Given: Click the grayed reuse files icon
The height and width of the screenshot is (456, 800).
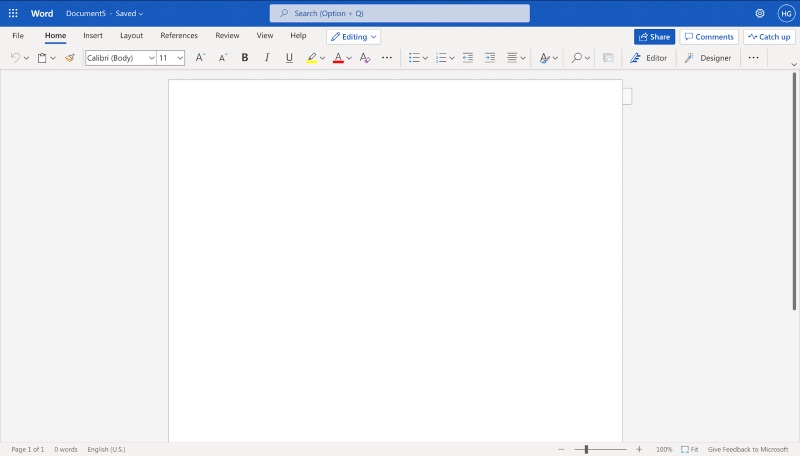Looking at the screenshot, I should pos(608,58).
